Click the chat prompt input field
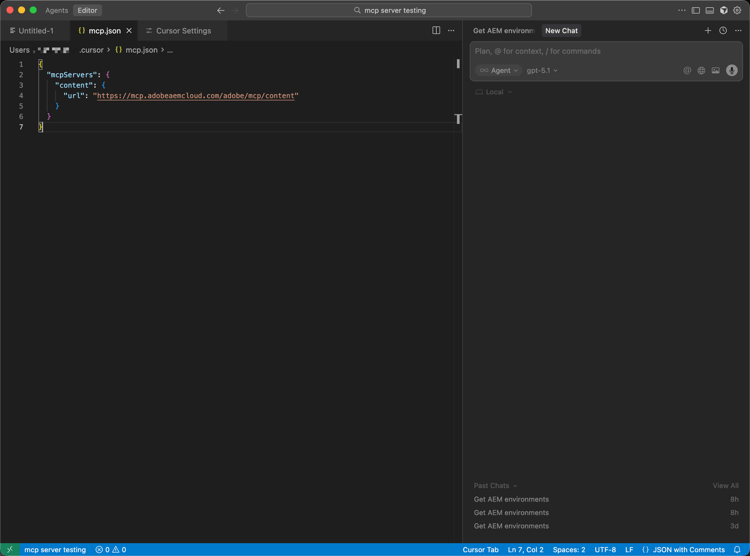750x556 pixels. [x=600, y=51]
